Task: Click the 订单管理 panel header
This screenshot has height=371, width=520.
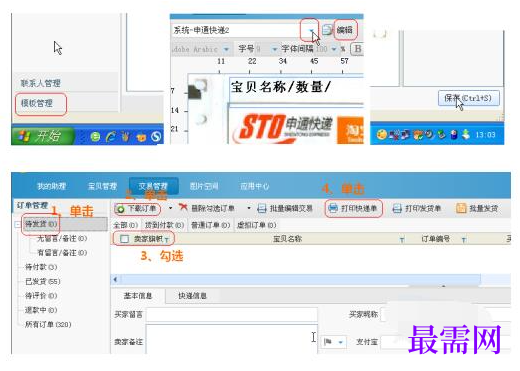Action: [32, 205]
